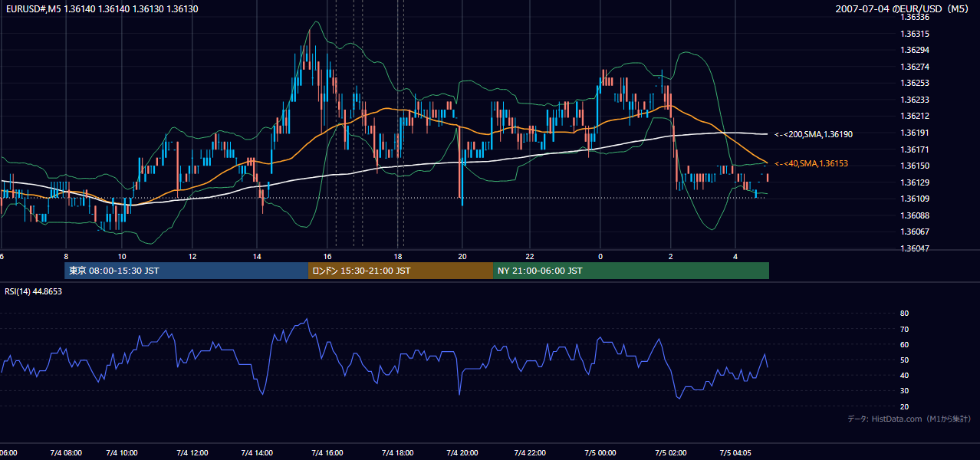Screen dimensions: 980x460
Task: Click price axis value 1.36212
Action: pos(916,116)
